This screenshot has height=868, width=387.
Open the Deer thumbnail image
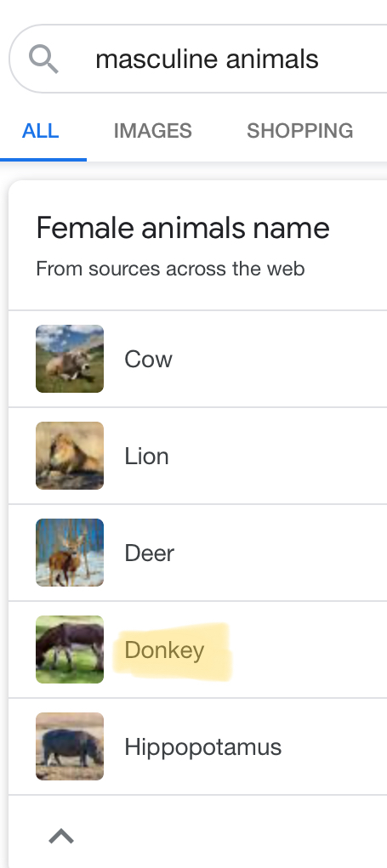(70, 553)
